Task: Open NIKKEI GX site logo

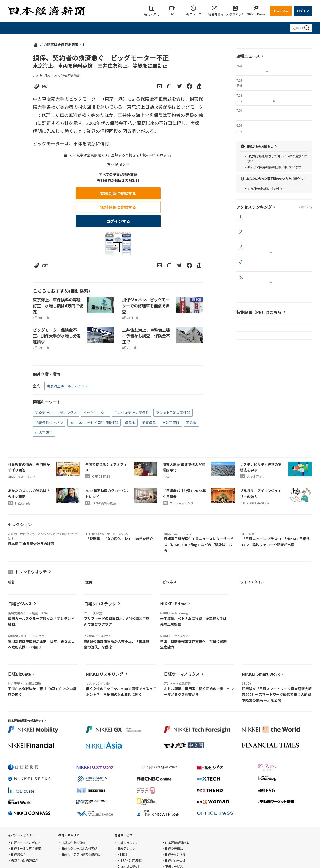Action: tap(114, 730)
